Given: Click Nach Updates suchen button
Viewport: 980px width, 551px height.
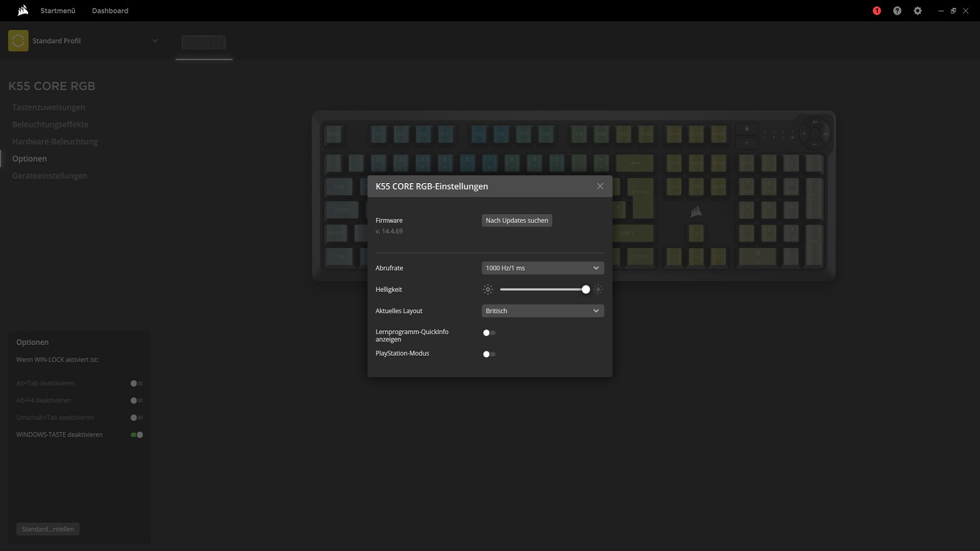Looking at the screenshot, I should click(x=517, y=220).
